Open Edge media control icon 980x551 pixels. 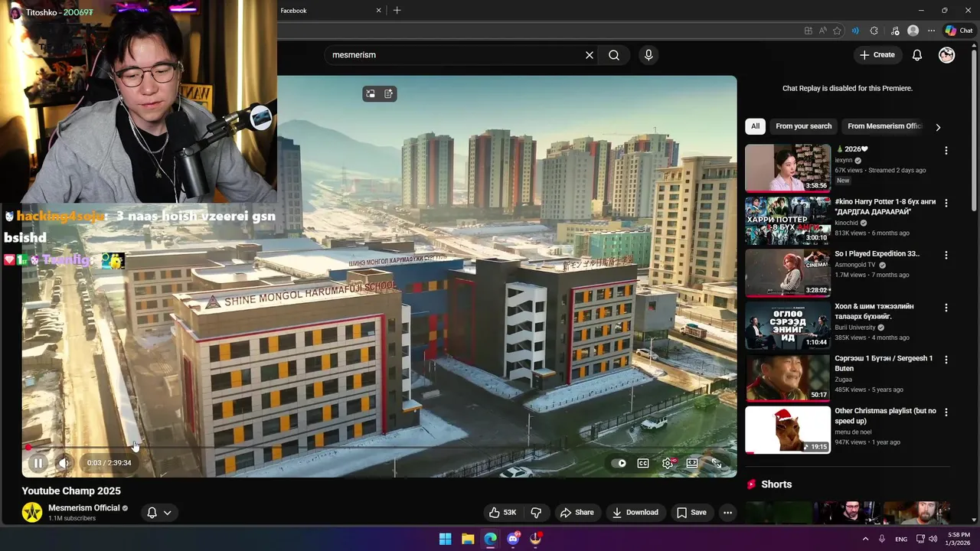[x=895, y=31]
